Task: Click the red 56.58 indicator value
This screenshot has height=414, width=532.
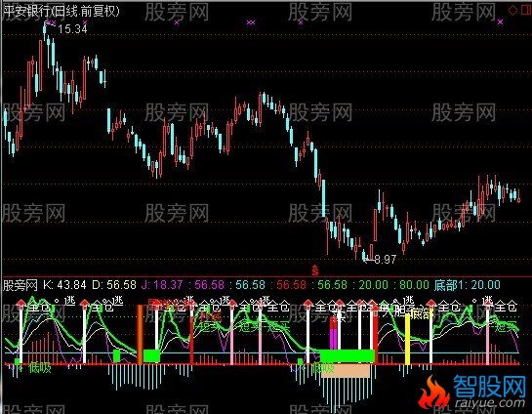Action: tap(292, 285)
